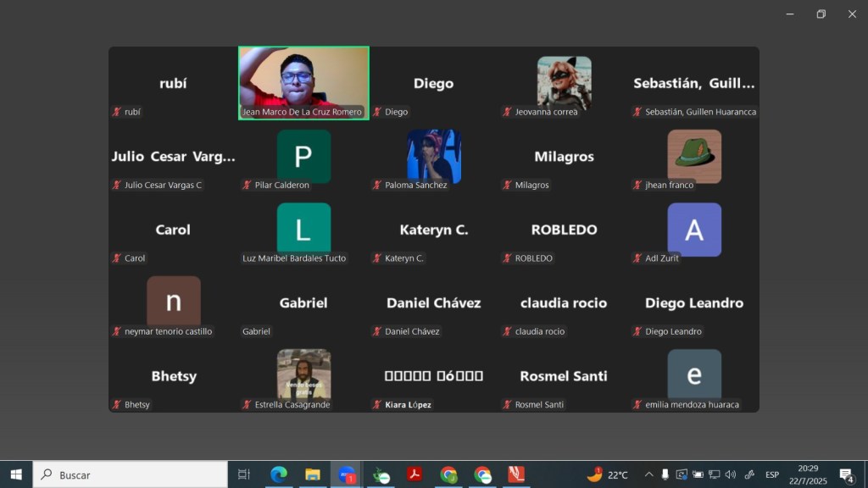Select Adl Zurit's purple A avatar
This screenshot has width=868, height=488.
pos(694,229)
